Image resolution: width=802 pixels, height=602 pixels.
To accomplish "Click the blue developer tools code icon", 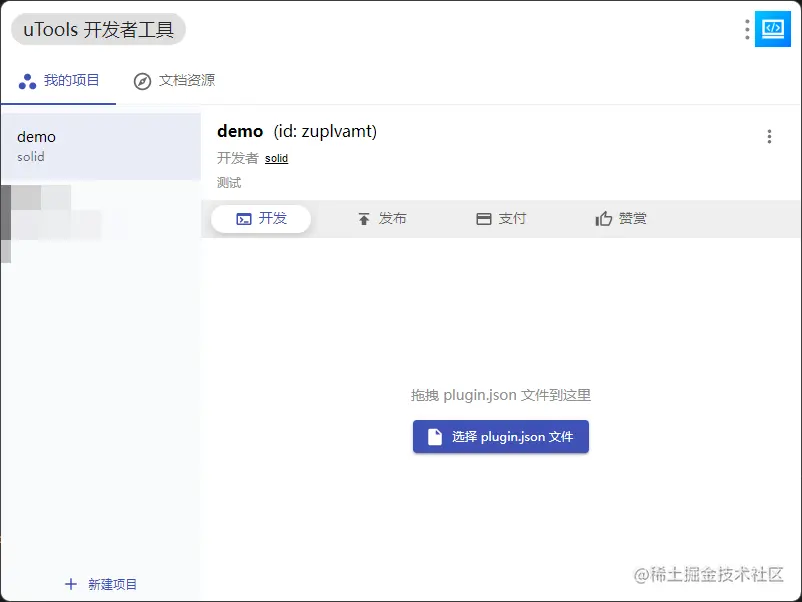I will point(772,29).
